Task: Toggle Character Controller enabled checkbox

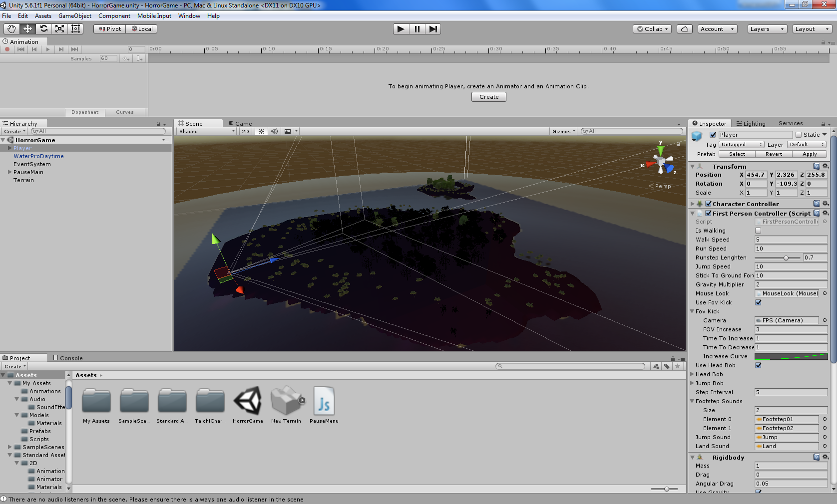Action: click(708, 204)
